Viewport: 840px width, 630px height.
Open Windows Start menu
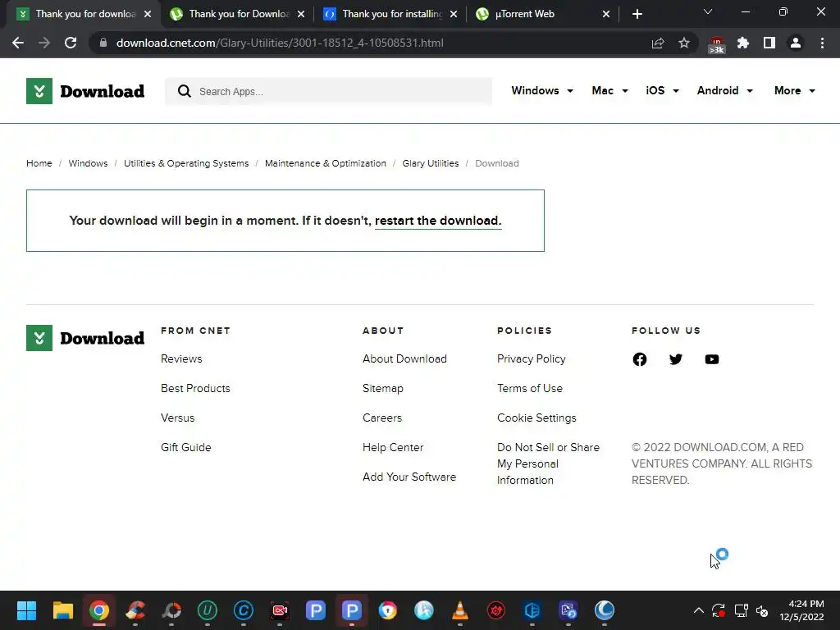[26, 610]
